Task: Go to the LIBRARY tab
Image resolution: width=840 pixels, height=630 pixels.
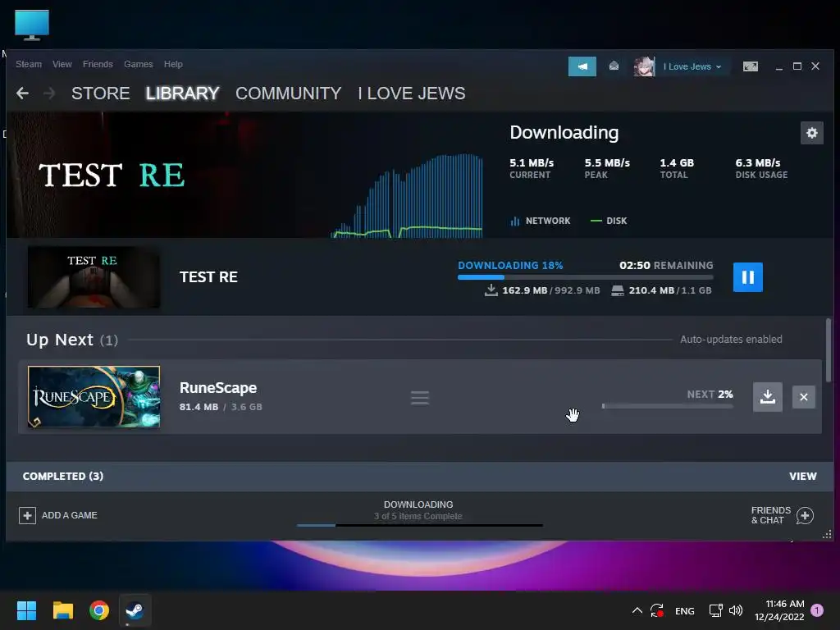Action: coord(182,94)
